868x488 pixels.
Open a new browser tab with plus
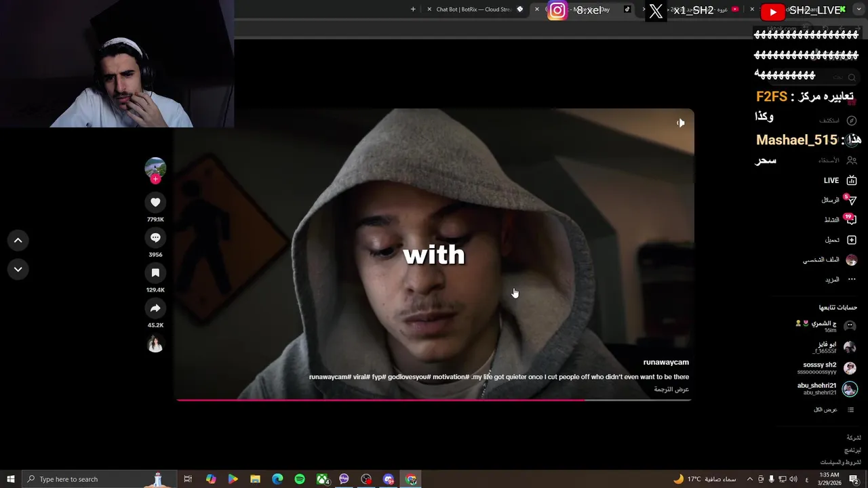pyautogui.click(x=413, y=9)
